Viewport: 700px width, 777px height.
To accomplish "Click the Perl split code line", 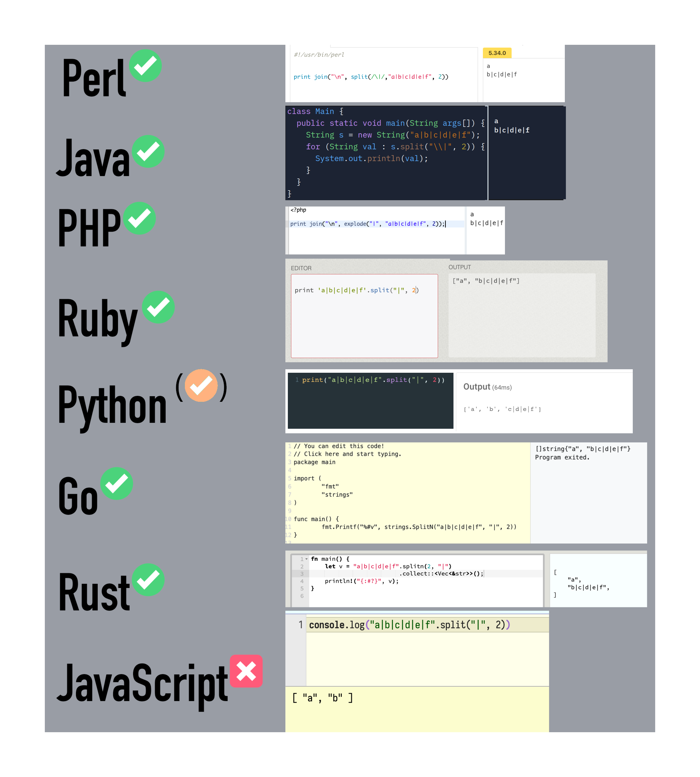I will click(x=371, y=76).
